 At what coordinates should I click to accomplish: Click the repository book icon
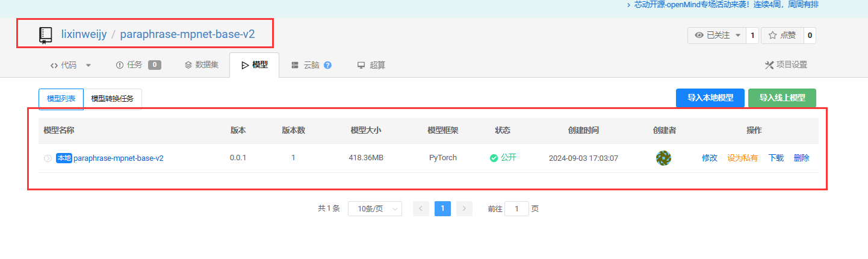(46, 35)
